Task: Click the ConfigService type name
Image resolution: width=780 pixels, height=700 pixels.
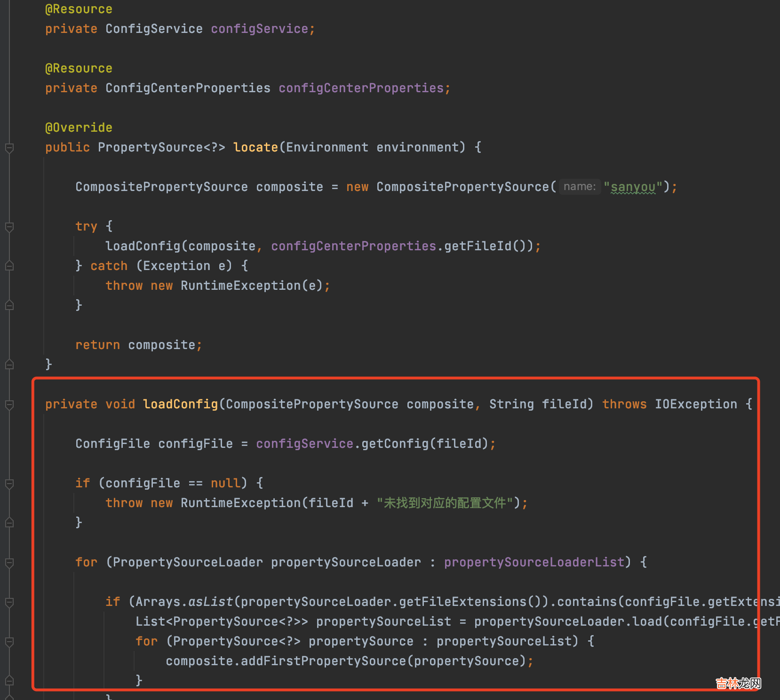Action: coord(154,29)
